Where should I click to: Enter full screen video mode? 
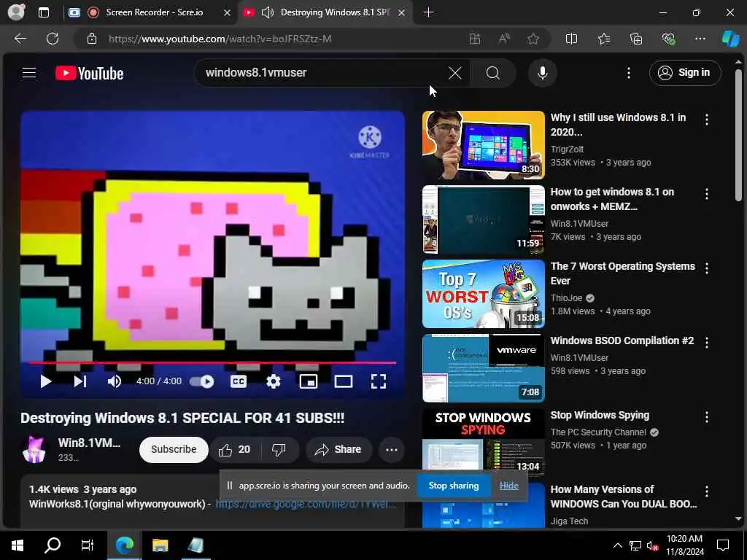pyautogui.click(x=379, y=381)
